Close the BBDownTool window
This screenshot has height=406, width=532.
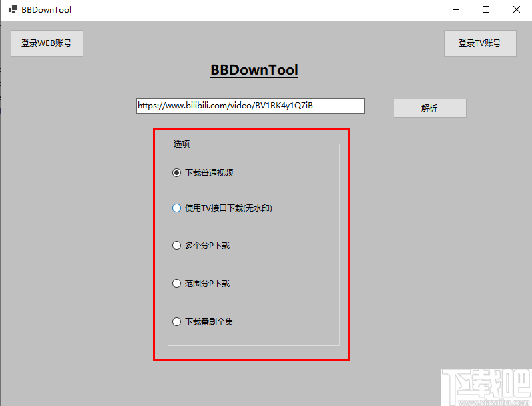(517, 9)
